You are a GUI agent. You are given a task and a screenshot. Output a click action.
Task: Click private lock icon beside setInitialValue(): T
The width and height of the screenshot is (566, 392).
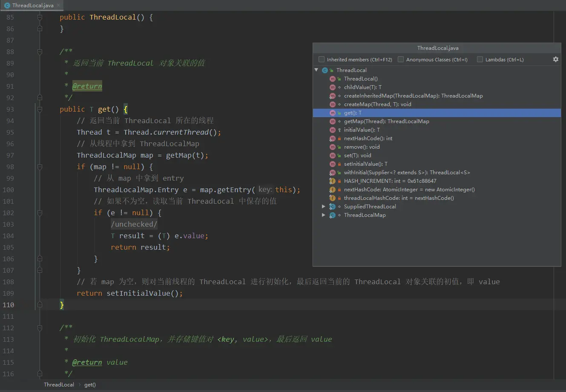(339, 164)
